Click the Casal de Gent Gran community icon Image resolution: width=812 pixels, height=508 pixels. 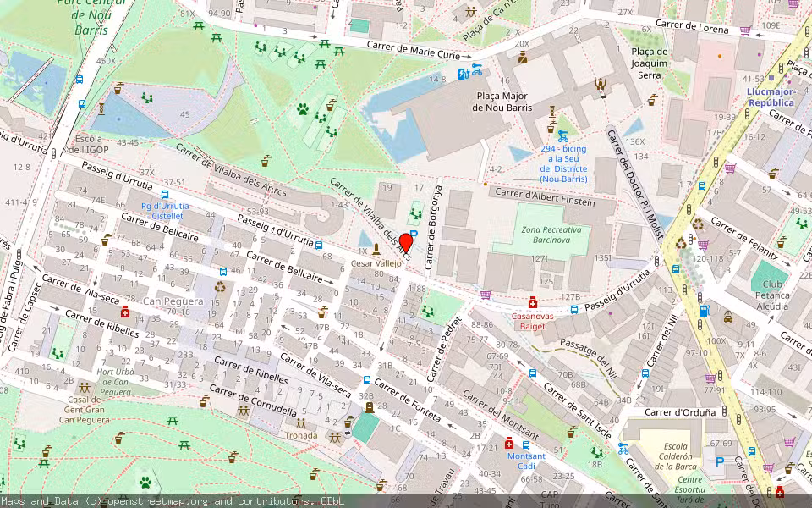85,388
